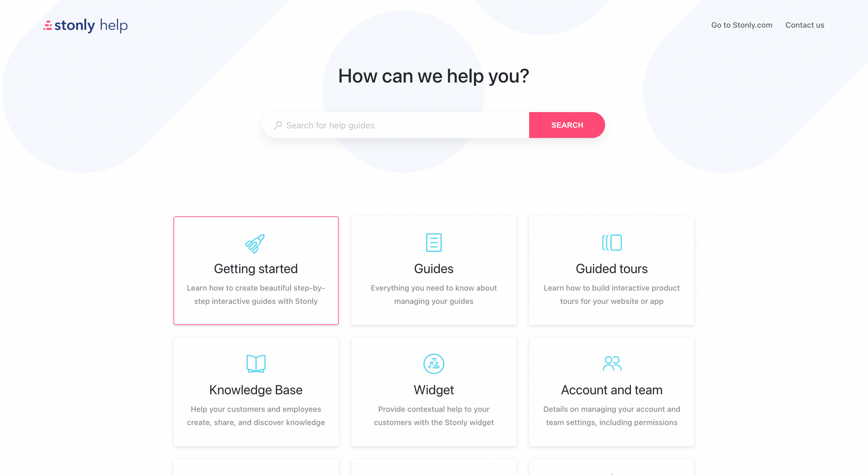
Task: Select the help guides search input field
Action: click(x=399, y=125)
